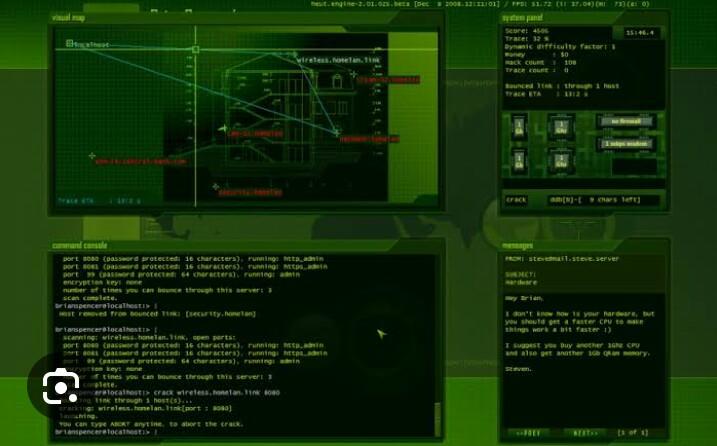The image size is (717, 446).
Task: Click 'Host removed from bounced link' console line
Action: (x=157, y=314)
